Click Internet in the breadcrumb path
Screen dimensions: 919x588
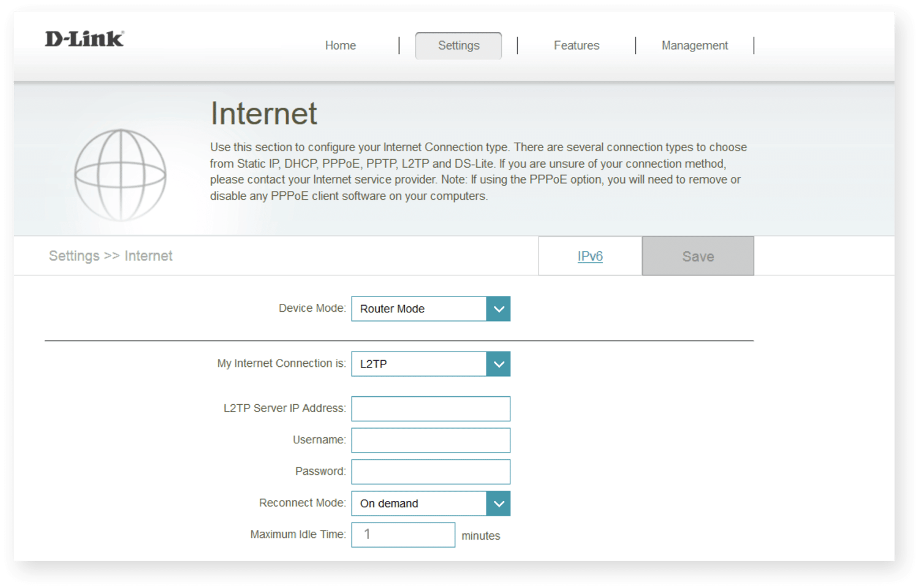(x=148, y=256)
